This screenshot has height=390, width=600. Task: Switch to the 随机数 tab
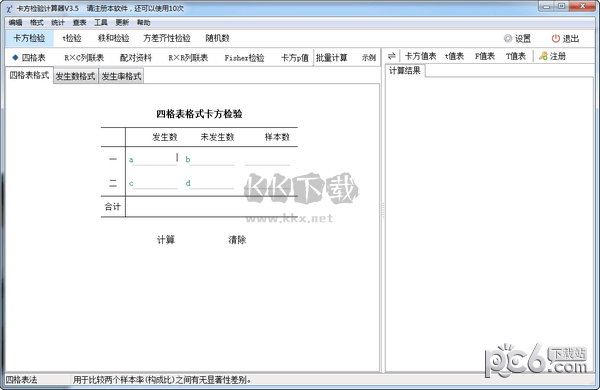click(x=217, y=38)
